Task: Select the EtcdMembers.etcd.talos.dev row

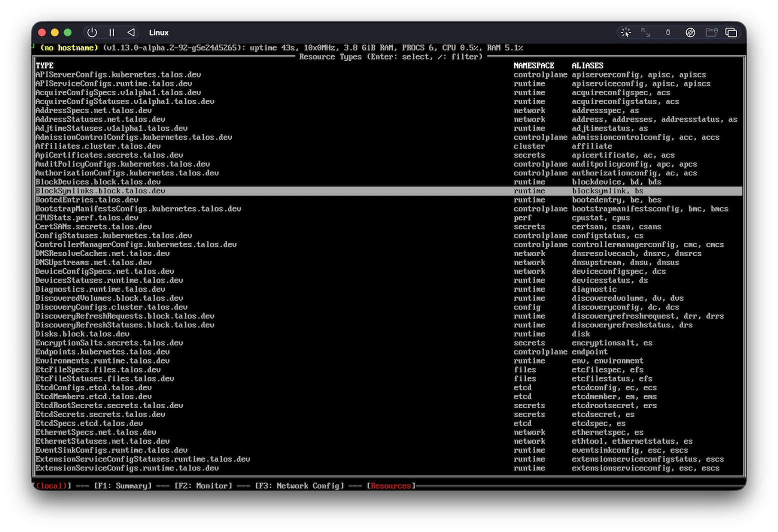Action: (x=93, y=396)
